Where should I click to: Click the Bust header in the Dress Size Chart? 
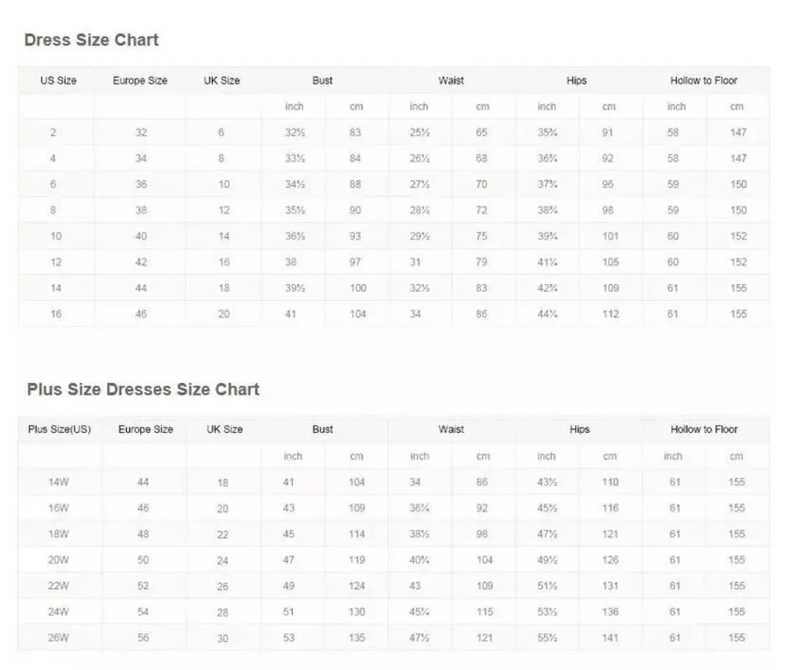(x=322, y=80)
